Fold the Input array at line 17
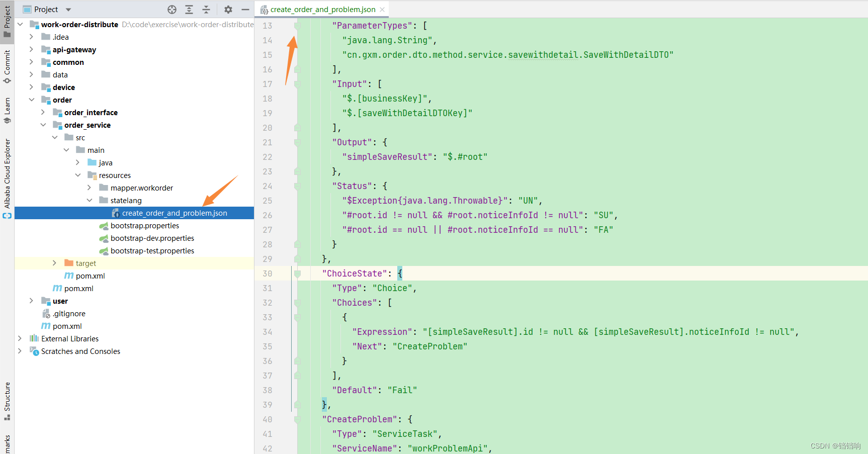The image size is (868, 454). point(297,84)
